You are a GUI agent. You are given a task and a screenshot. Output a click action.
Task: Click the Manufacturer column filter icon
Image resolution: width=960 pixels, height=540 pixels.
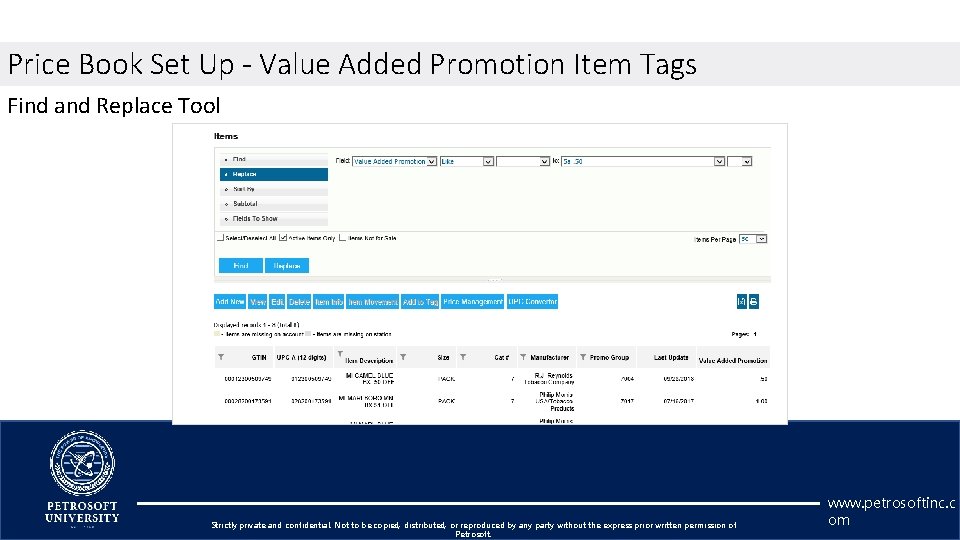[523, 357]
